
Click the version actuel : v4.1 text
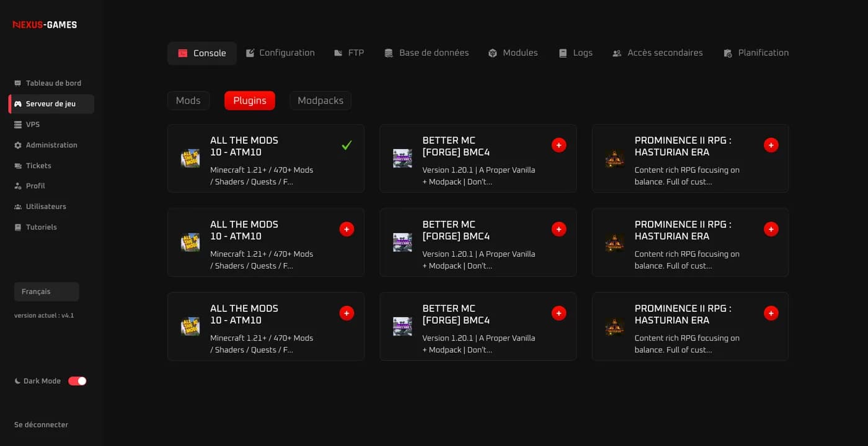(44, 316)
